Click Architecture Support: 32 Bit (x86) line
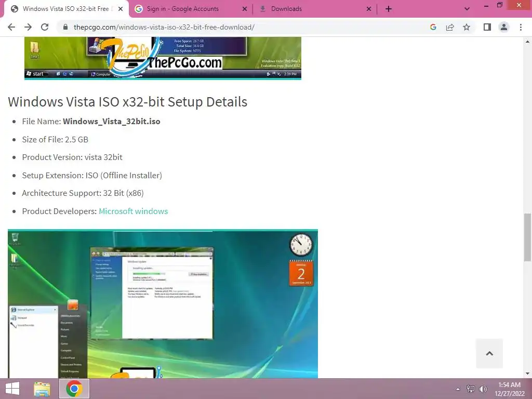532x399 pixels. click(x=83, y=193)
